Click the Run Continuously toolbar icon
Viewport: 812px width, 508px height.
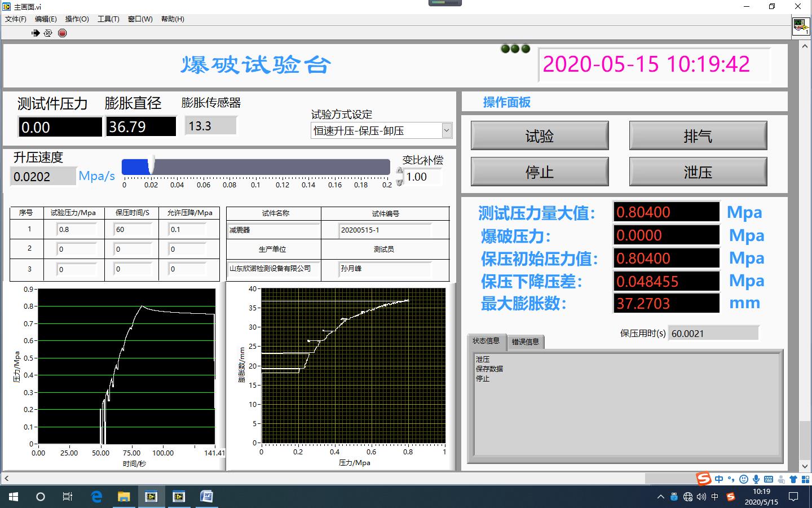click(x=48, y=33)
